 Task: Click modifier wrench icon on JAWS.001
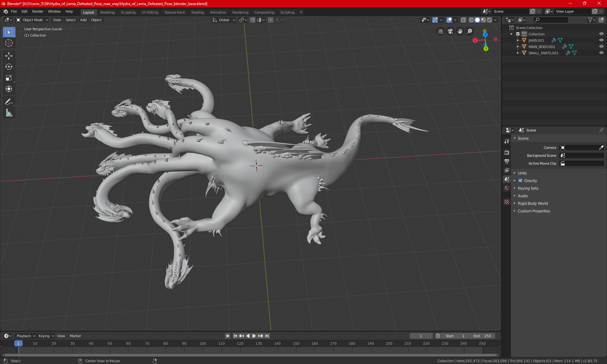click(x=554, y=40)
